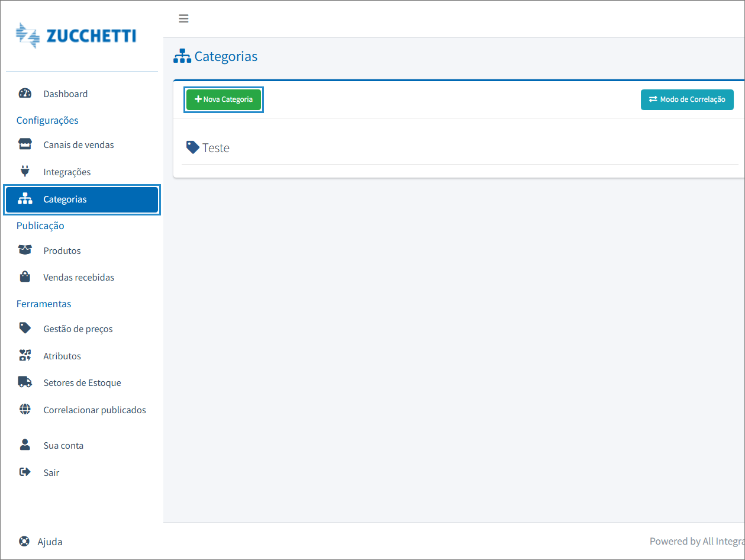The width and height of the screenshot is (745, 560).
Task: Click the Dashboard gauge icon
Action: coord(25,94)
